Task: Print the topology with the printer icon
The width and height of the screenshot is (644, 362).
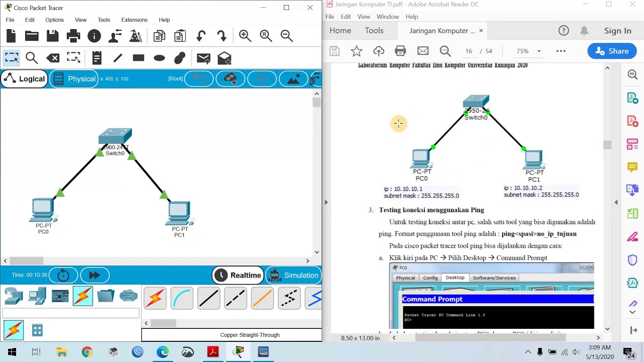Action: (x=73, y=36)
